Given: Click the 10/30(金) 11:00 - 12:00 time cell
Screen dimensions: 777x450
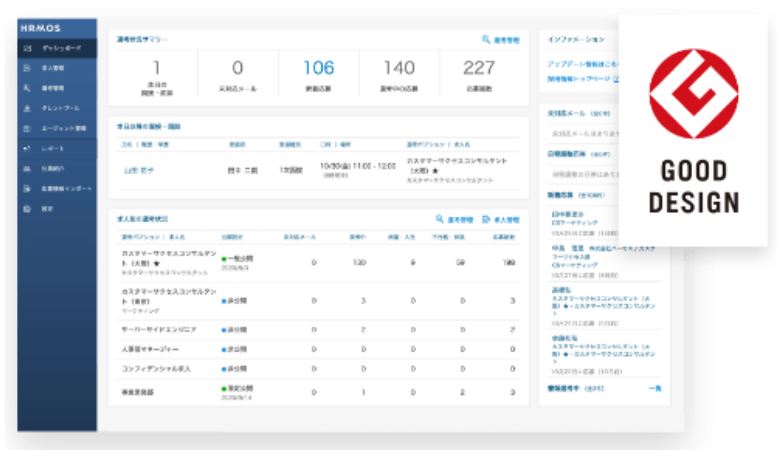Looking at the screenshot, I should pos(358,166).
